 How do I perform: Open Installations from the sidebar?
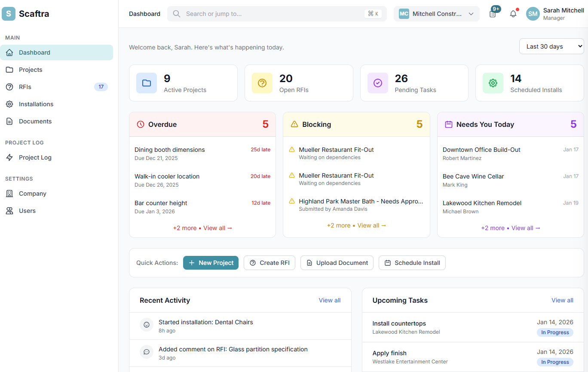36,104
